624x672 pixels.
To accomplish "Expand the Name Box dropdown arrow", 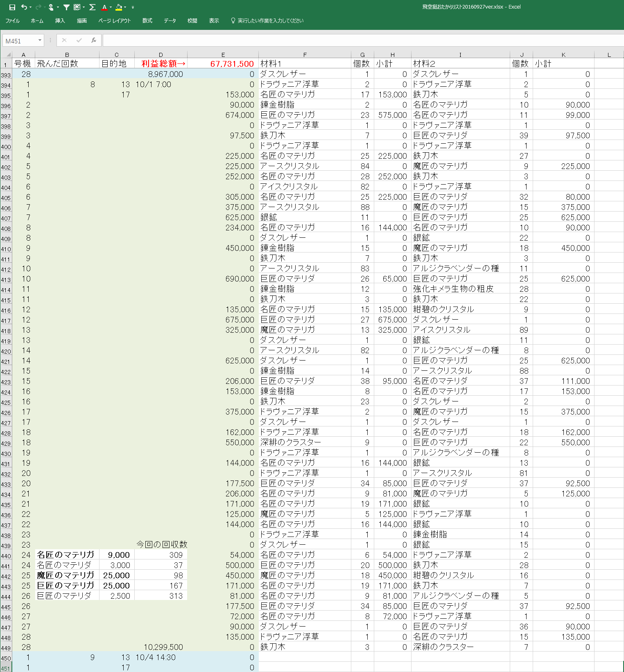I will pos(40,40).
